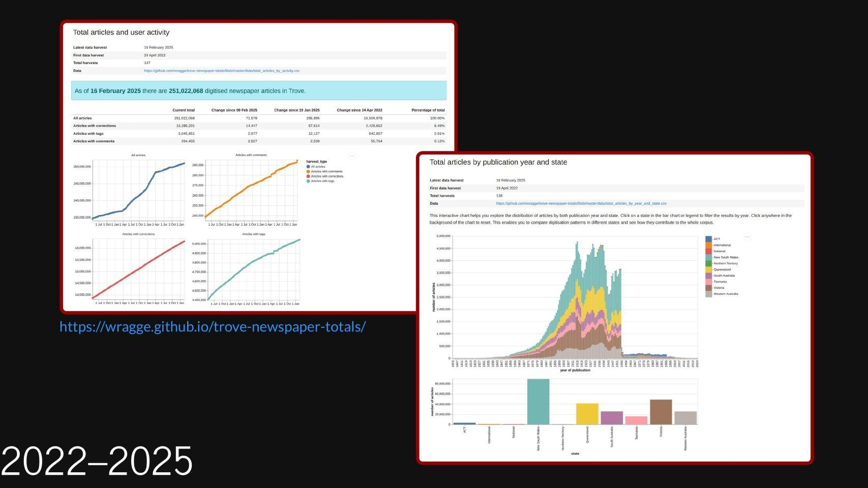Click the 16,509,978 change value
Viewport: 868px width, 488px height.
point(373,118)
